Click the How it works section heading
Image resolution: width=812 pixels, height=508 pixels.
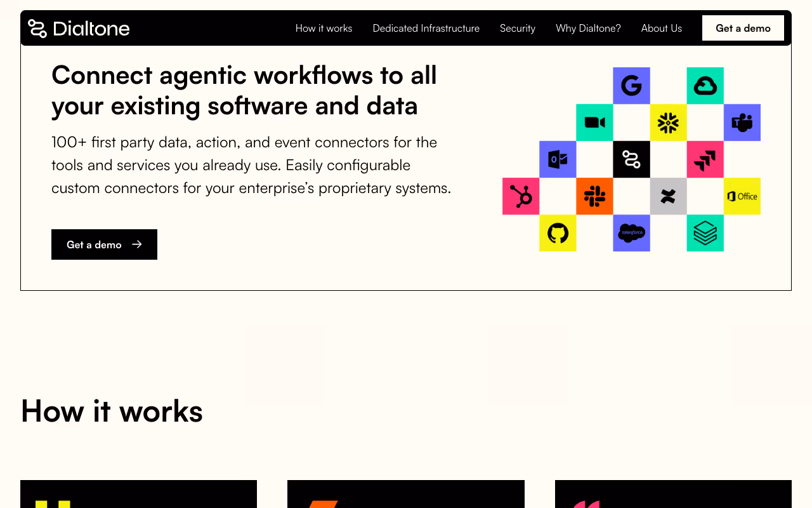coord(112,411)
